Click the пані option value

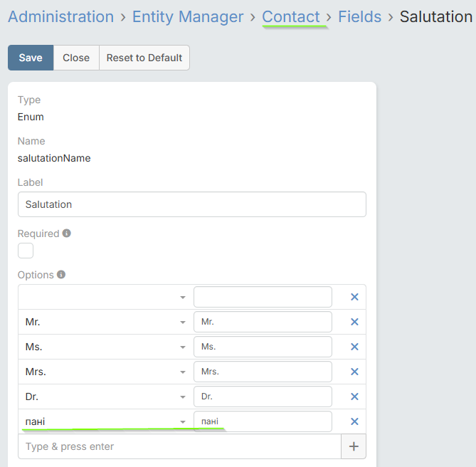coord(35,421)
